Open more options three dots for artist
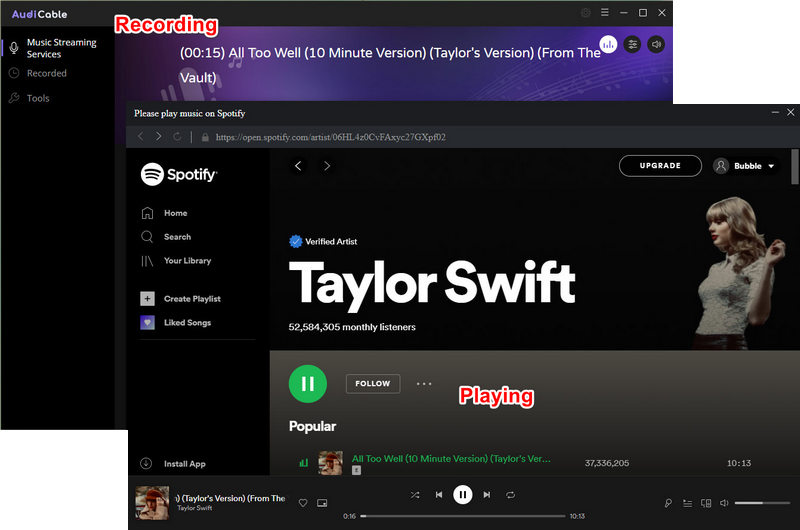The width and height of the screenshot is (800, 530). 424,384
